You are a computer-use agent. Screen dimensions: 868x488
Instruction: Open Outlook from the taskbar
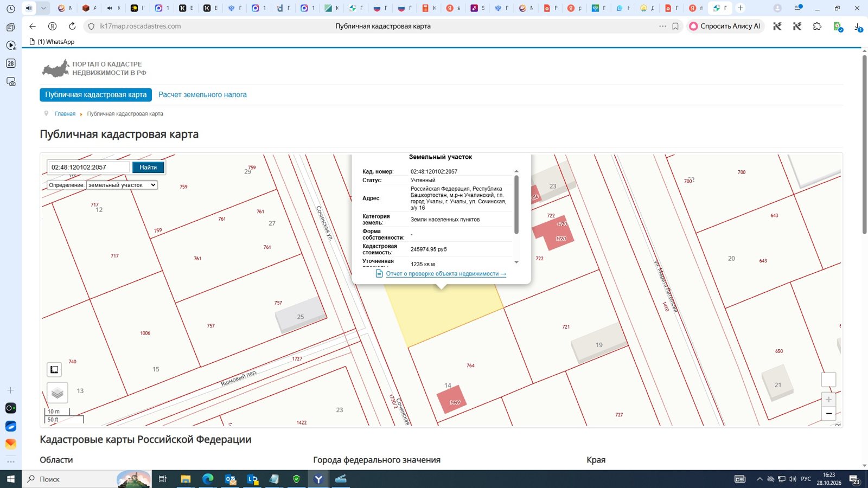point(230,479)
